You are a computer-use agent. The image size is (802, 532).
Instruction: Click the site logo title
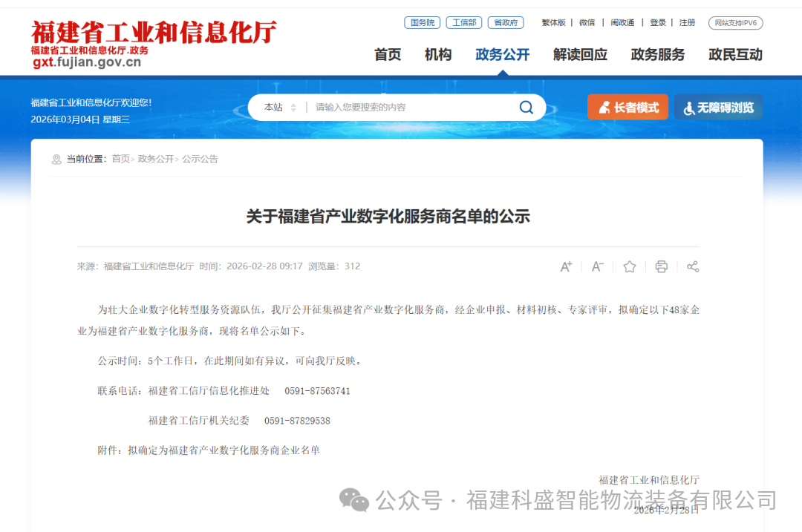click(x=154, y=33)
